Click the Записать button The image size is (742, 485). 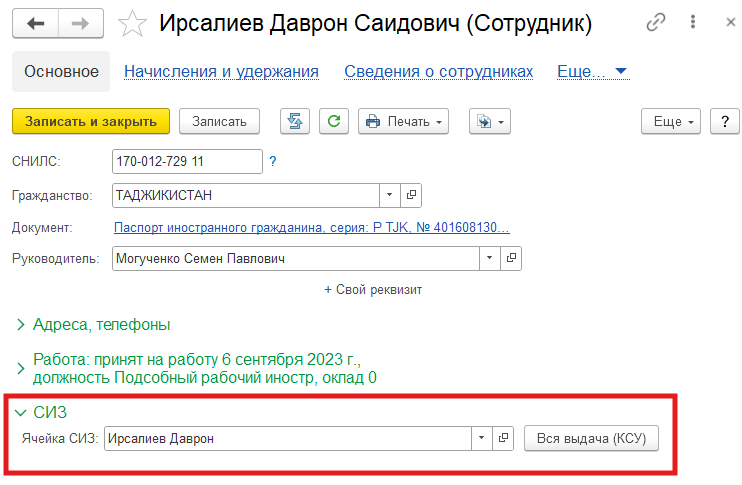tap(219, 122)
